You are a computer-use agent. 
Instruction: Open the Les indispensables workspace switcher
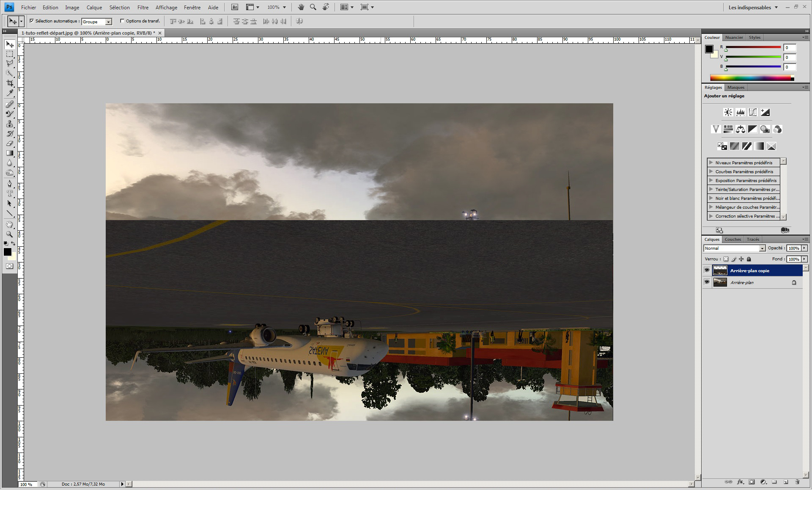click(753, 7)
